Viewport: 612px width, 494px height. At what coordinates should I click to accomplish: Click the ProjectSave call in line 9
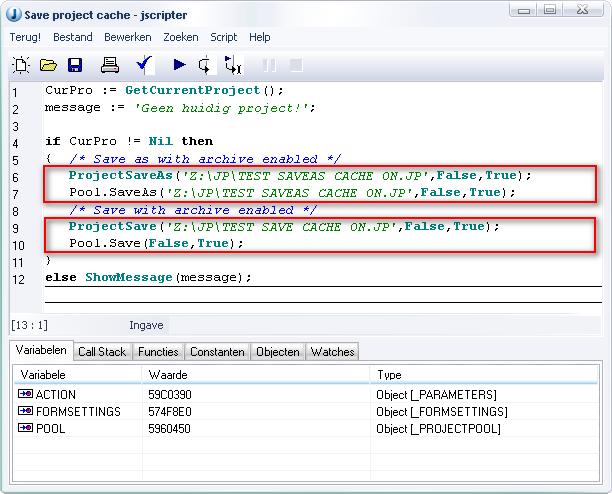coord(113,226)
